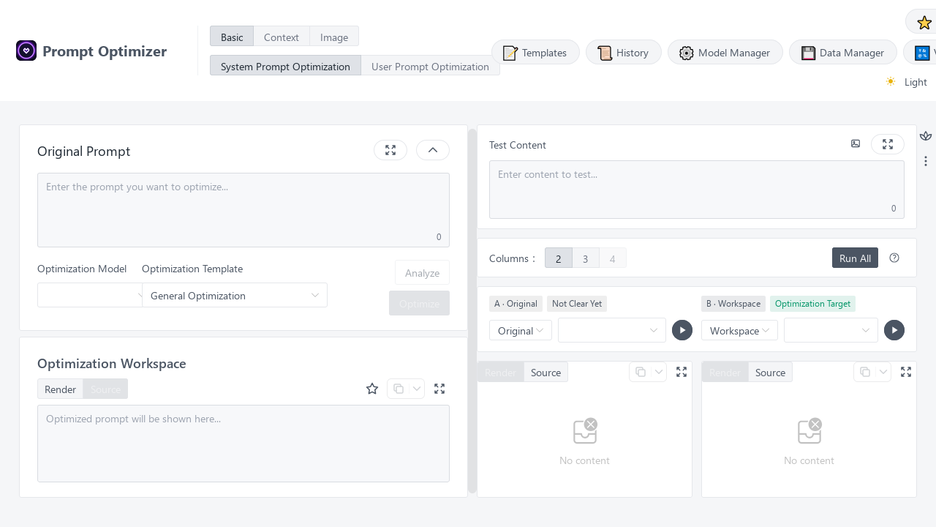The height and width of the screenshot is (527, 936).
Task: Expand Original Prompt to fullscreen
Action: click(390, 150)
